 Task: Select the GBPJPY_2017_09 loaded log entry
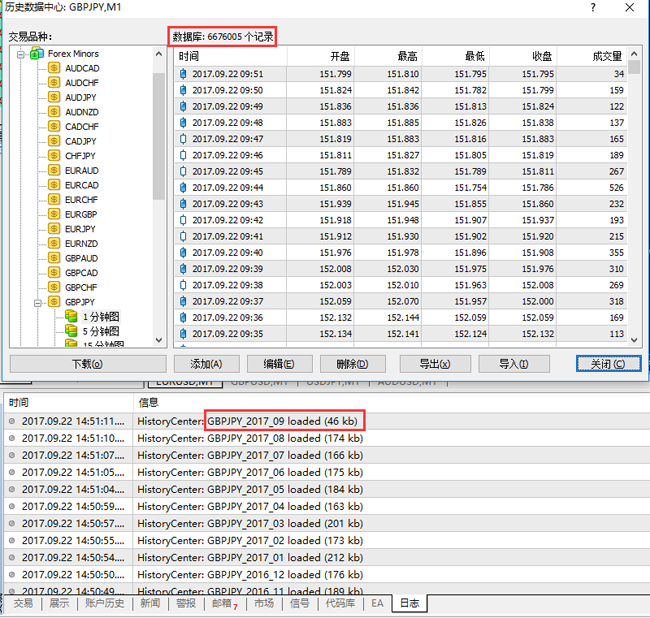[x=326, y=421]
